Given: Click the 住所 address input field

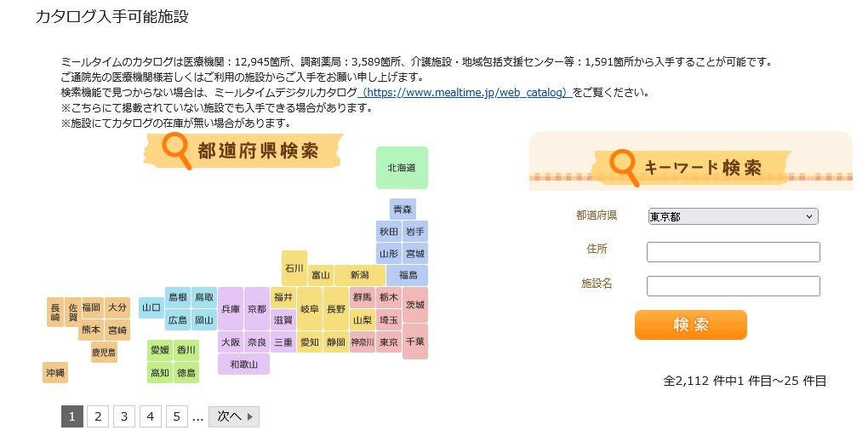Looking at the screenshot, I should [733, 252].
